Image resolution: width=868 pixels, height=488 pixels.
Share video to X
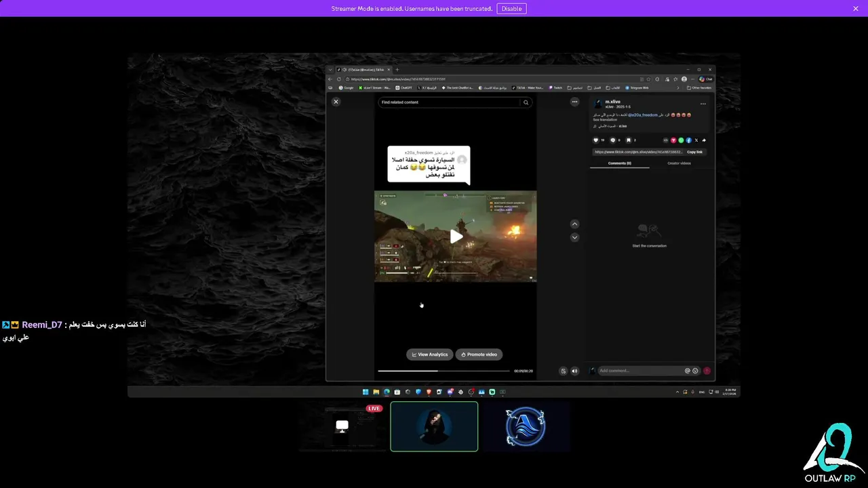tap(696, 140)
